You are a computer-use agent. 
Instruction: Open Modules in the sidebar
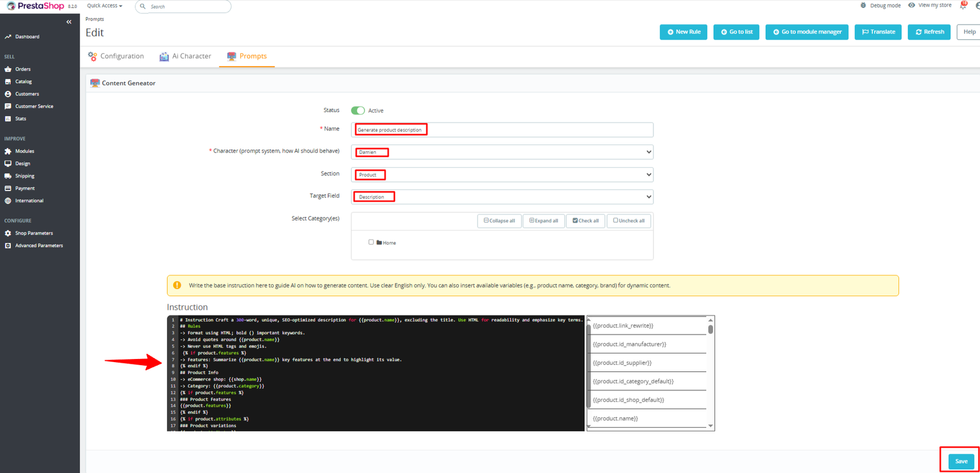24,151
